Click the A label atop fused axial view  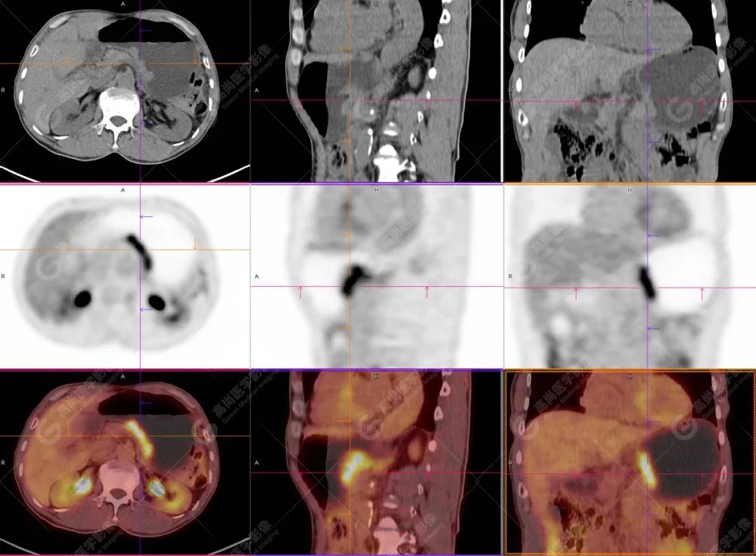point(123,376)
